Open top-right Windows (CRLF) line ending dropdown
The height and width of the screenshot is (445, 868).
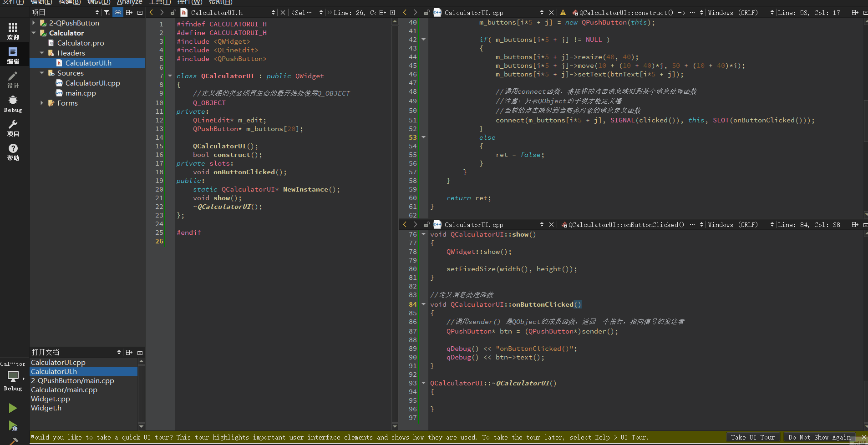(x=741, y=13)
